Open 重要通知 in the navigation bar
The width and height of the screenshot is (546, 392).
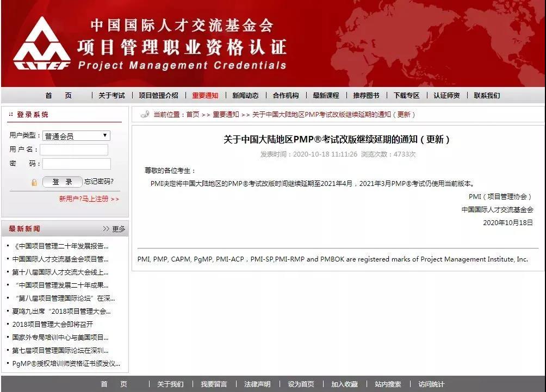[205, 95]
